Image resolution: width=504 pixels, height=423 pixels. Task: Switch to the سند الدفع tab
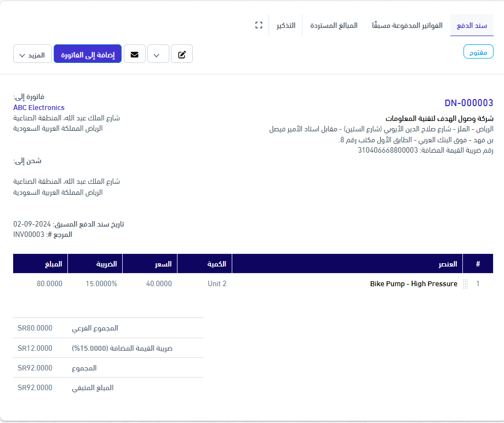(x=472, y=26)
